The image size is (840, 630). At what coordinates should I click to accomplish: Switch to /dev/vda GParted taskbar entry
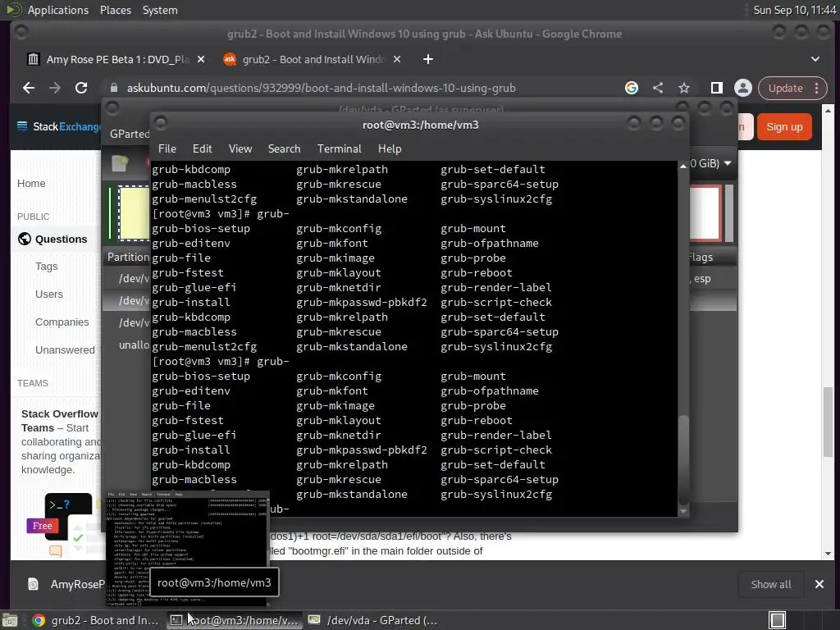tap(374, 620)
